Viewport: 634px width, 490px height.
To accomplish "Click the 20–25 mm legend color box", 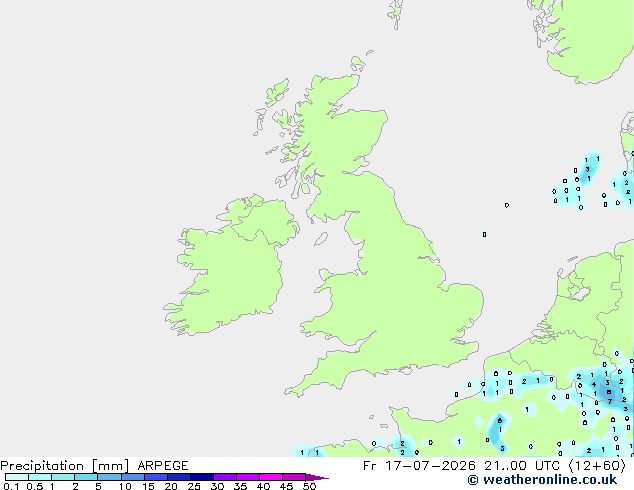I will point(179,477).
